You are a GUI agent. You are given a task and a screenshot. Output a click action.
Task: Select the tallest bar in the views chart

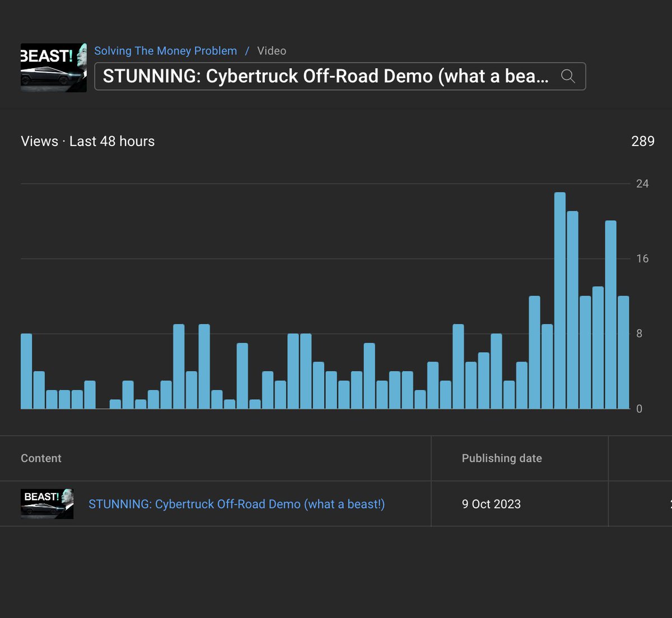(560, 301)
